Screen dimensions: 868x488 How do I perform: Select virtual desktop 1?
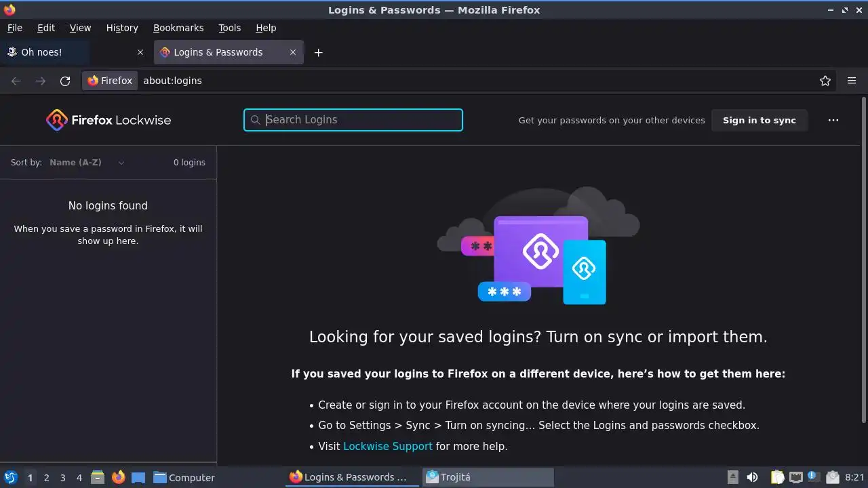30,478
